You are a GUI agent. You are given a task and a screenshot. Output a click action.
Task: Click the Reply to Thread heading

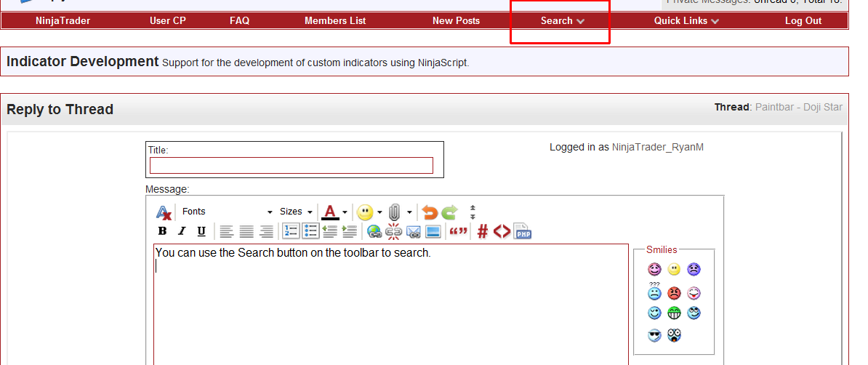60,109
